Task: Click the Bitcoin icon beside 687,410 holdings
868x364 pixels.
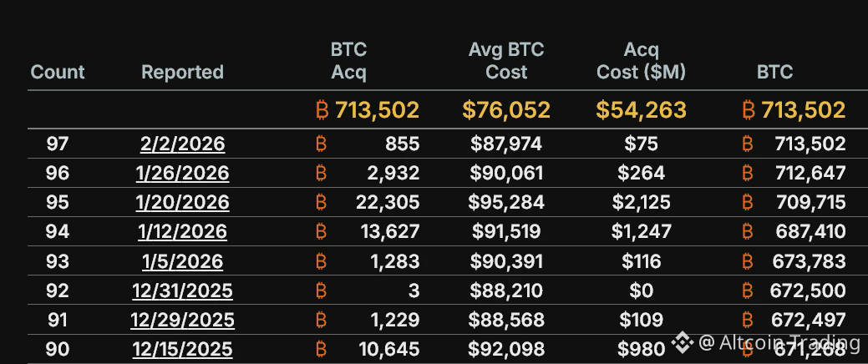Action: (748, 231)
